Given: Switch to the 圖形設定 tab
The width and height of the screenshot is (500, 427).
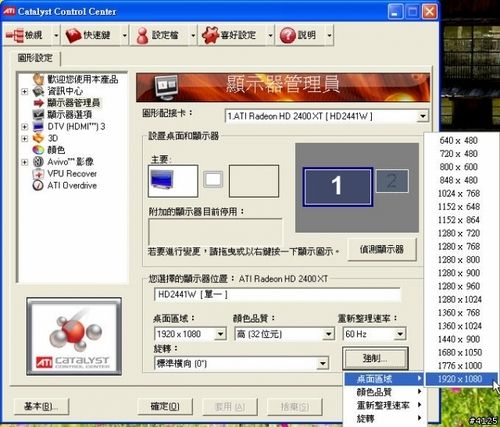Looking at the screenshot, I should tap(35, 58).
